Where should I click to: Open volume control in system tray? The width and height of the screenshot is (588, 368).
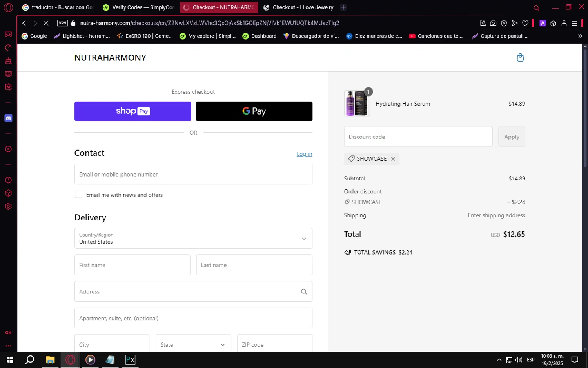point(519,360)
